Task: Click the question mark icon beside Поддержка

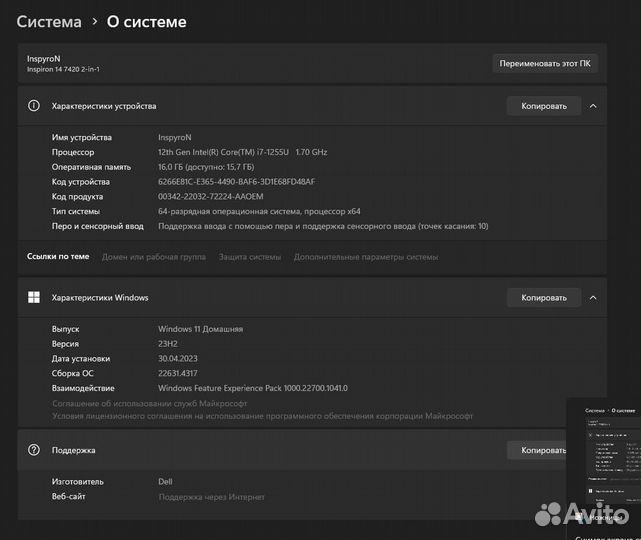Action: tap(34, 450)
